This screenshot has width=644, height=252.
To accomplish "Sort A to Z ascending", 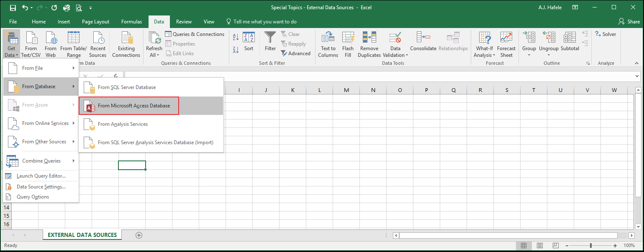I will click(x=236, y=37).
